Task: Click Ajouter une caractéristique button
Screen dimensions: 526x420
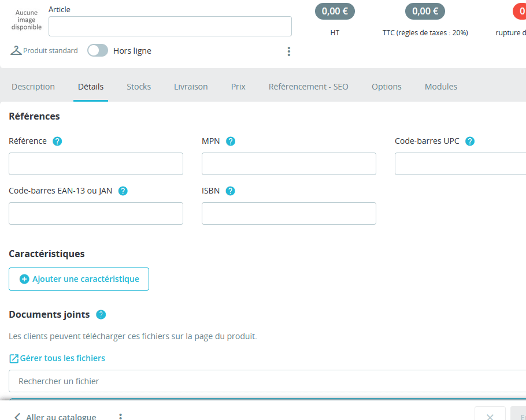Action: pyautogui.click(x=79, y=279)
